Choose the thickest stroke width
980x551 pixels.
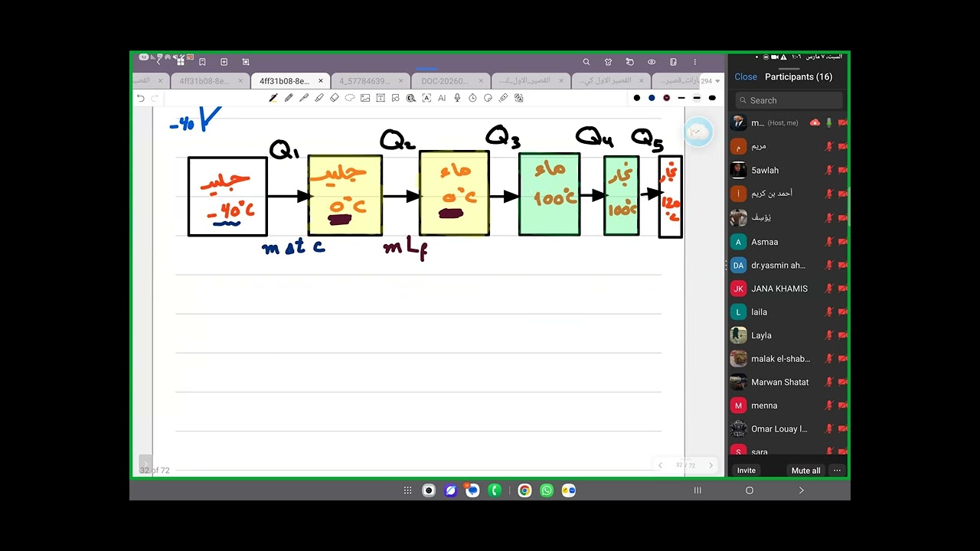click(712, 98)
